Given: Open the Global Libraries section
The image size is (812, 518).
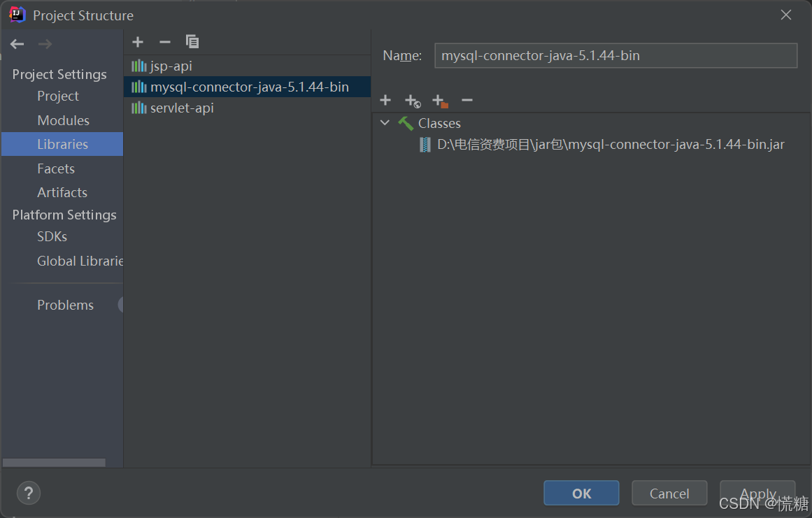Looking at the screenshot, I should click(80, 261).
